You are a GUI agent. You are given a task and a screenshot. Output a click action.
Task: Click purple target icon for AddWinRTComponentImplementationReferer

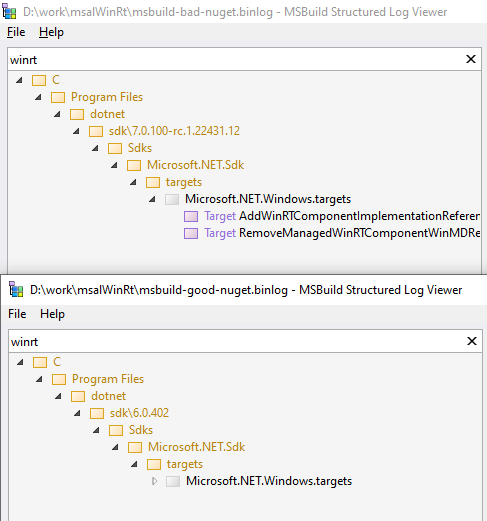click(x=191, y=216)
